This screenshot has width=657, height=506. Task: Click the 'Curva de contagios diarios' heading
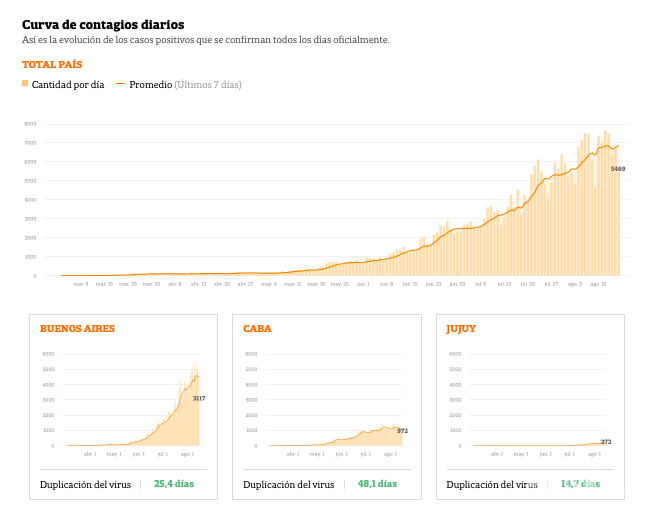point(103,24)
